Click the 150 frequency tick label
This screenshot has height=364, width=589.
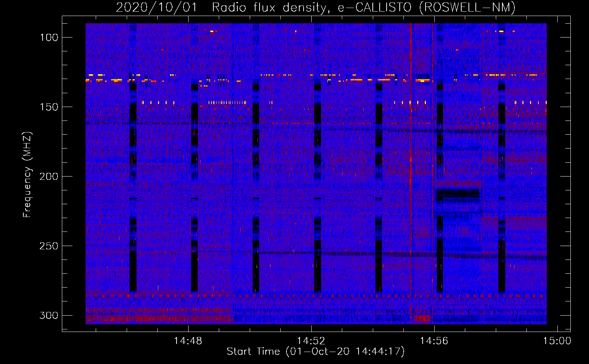point(49,107)
